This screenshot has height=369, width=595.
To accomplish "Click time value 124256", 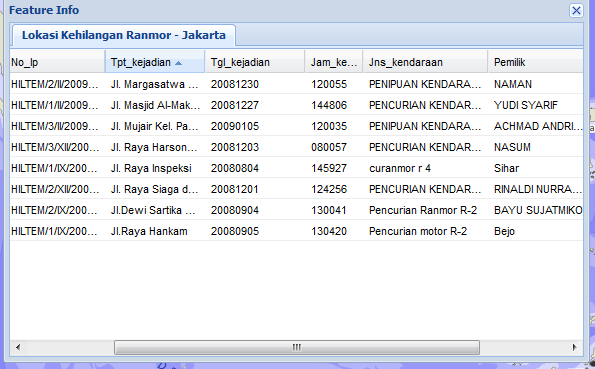I will 329,189.
